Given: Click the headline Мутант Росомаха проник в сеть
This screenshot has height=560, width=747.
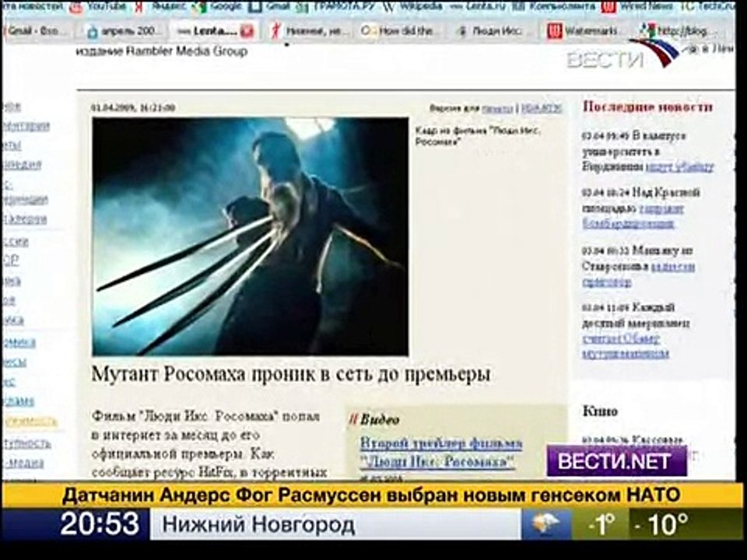Looking at the screenshot, I should tap(290, 374).
